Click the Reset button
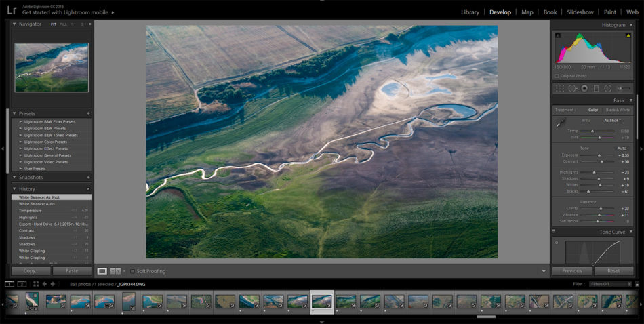This screenshot has width=644, height=324. (x=613, y=271)
